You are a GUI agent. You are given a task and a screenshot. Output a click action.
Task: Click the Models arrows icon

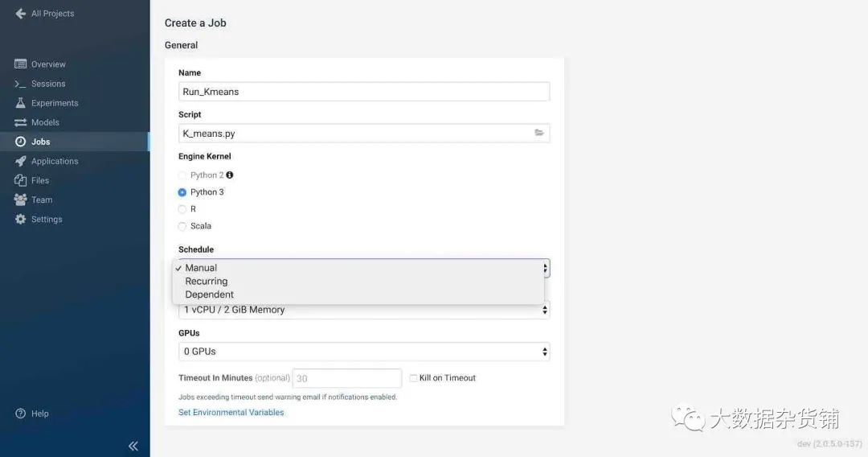coord(20,122)
